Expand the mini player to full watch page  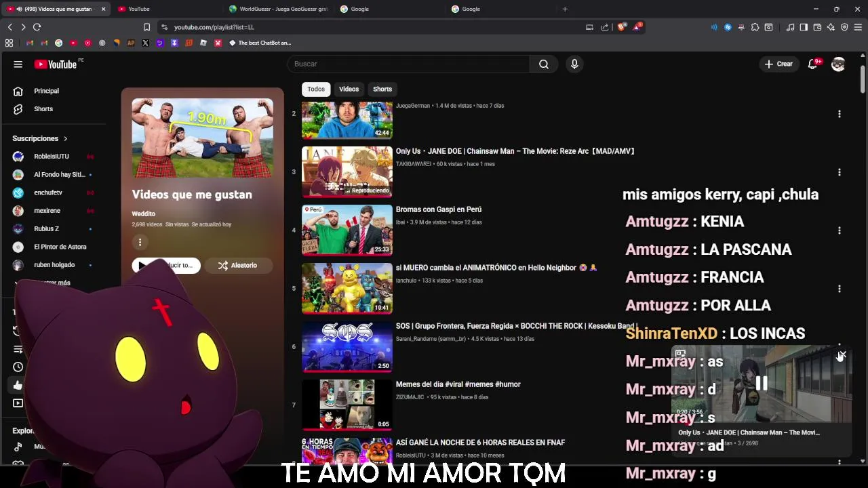click(x=680, y=354)
